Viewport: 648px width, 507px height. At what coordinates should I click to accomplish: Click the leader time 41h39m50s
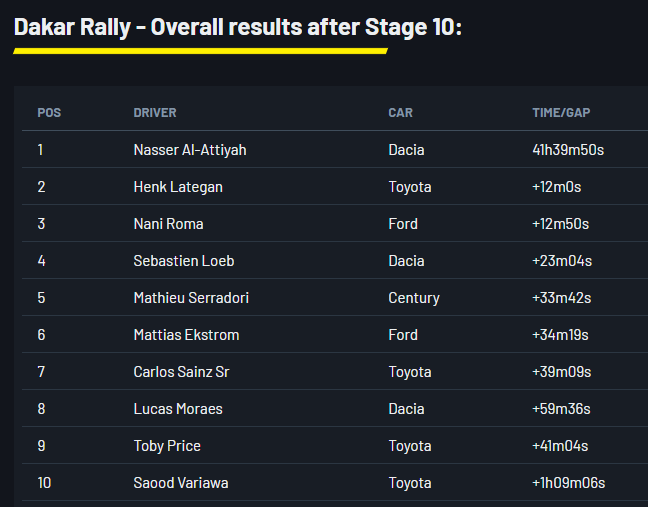pyautogui.click(x=568, y=150)
